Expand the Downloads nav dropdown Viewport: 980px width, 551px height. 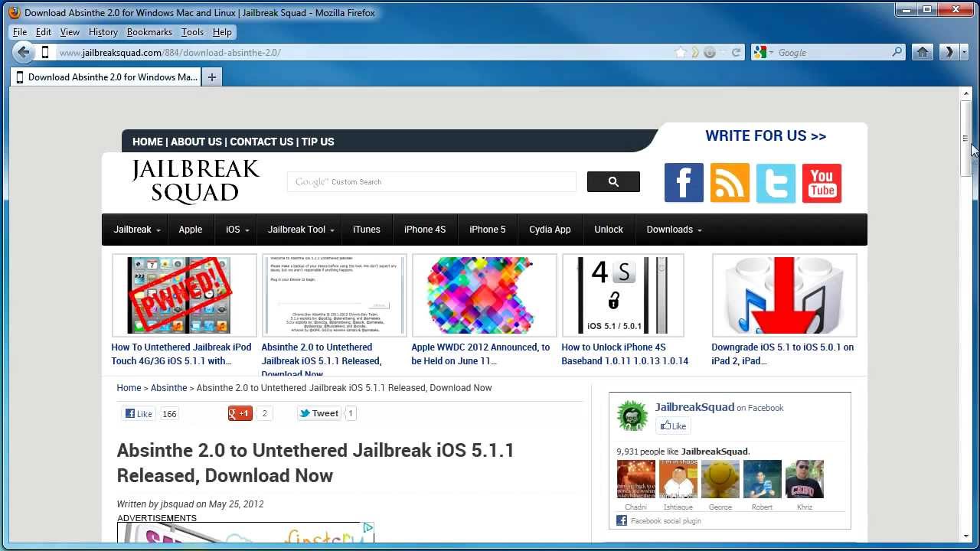coord(674,230)
